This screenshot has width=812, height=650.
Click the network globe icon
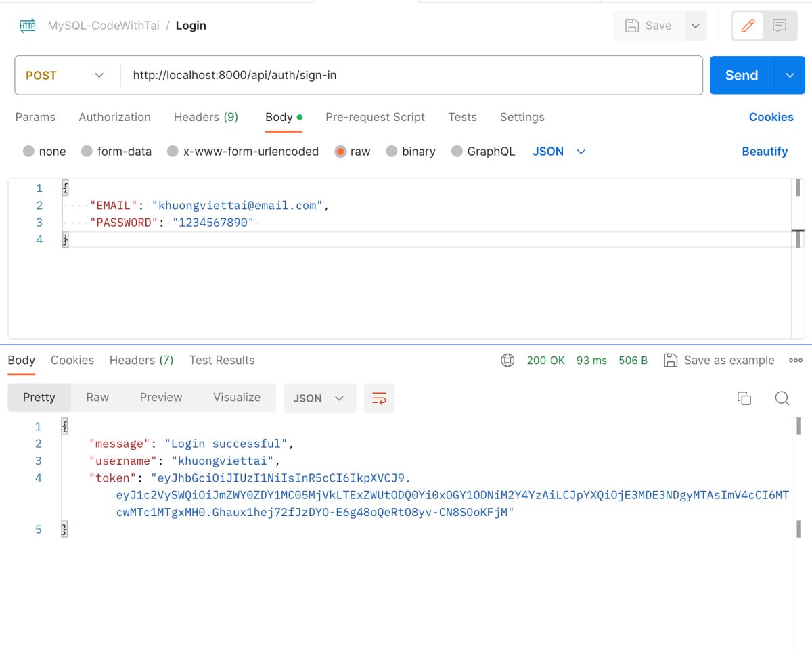[x=507, y=361]
